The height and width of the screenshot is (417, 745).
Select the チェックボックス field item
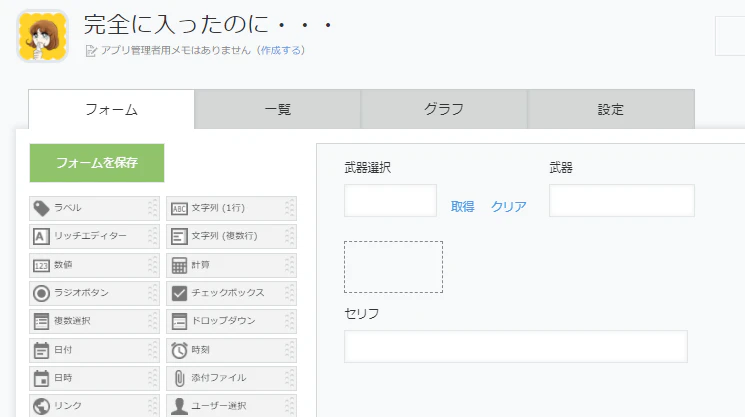(231, 293)
